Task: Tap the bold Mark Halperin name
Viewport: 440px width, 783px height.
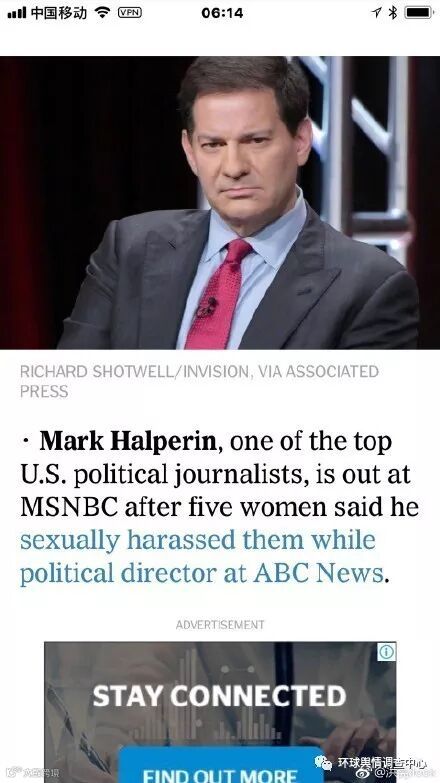Action: click(x=128, y=441)
